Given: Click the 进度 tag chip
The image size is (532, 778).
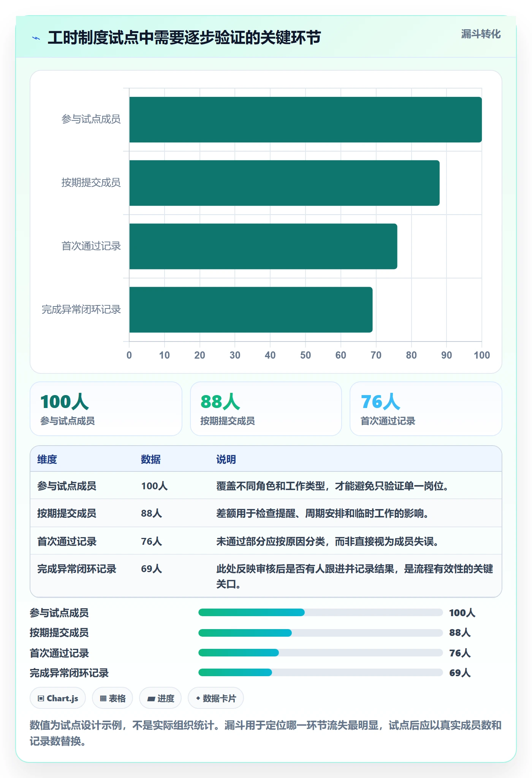Looking at the screenshot, I should [x=160, y=698].
